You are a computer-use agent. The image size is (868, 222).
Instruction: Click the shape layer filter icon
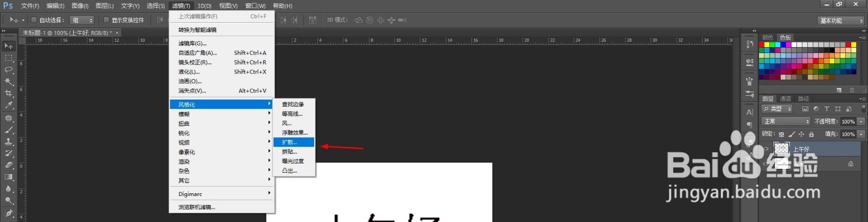tap(838, 109)
